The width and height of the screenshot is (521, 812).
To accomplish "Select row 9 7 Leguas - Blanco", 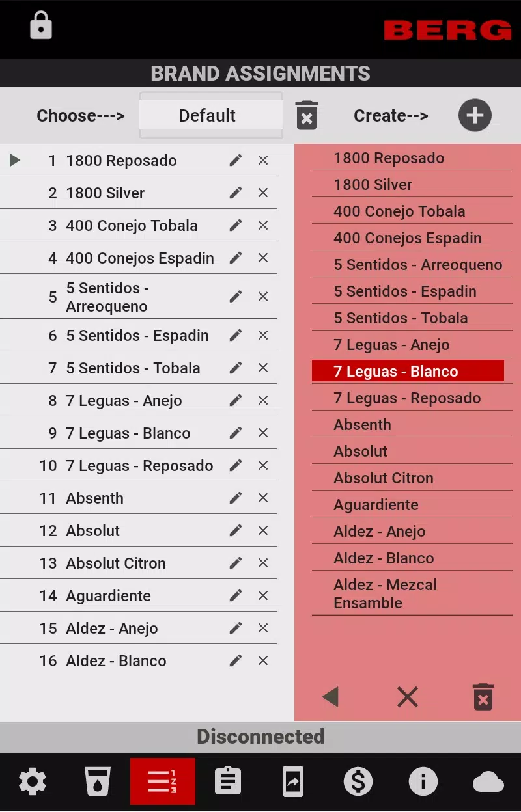I will click(138, 433).
